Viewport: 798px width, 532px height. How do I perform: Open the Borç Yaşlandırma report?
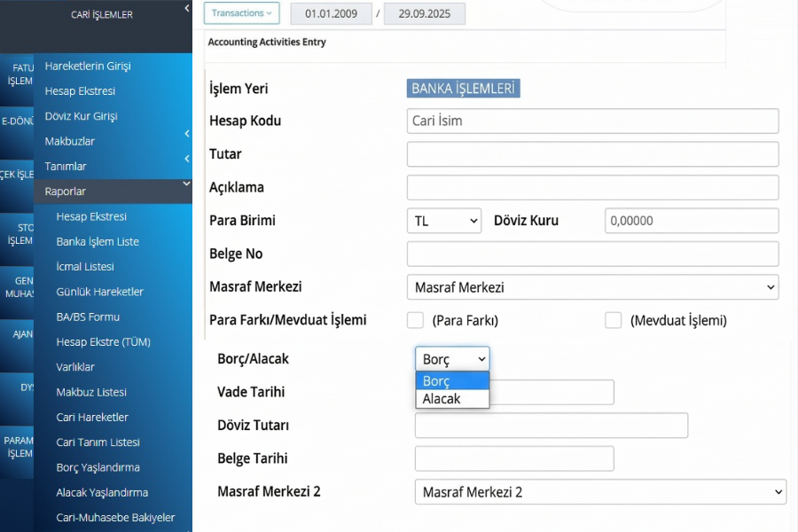click(98, 467)
